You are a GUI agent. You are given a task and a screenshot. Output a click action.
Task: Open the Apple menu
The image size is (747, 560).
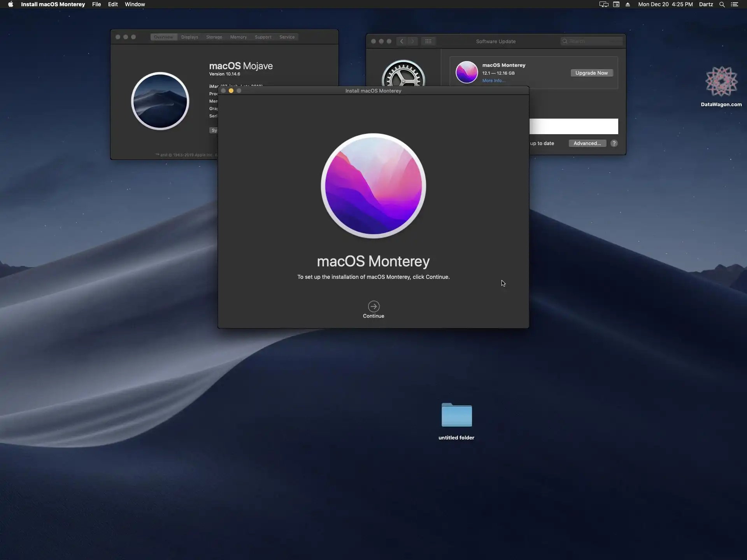[x=11, y=4]
